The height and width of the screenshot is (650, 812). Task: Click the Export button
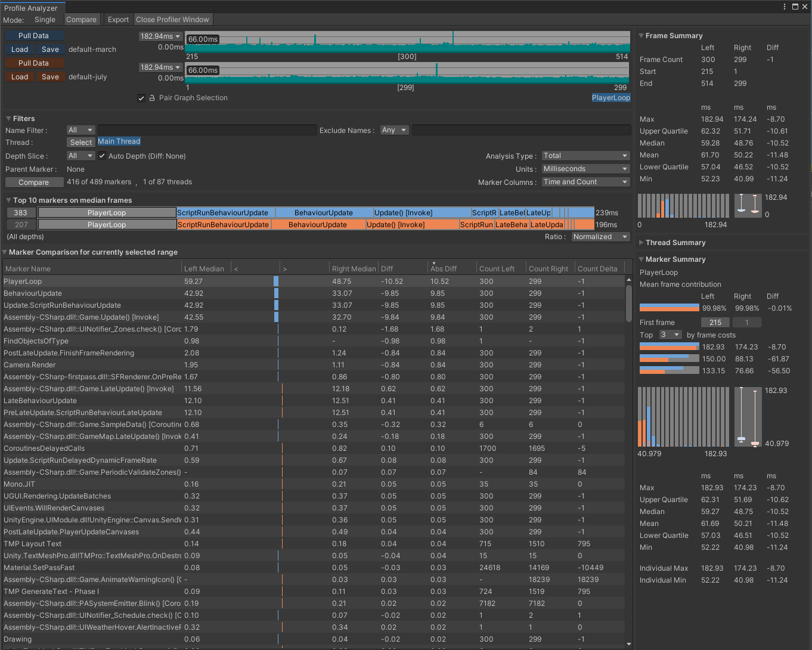point(118,20)
